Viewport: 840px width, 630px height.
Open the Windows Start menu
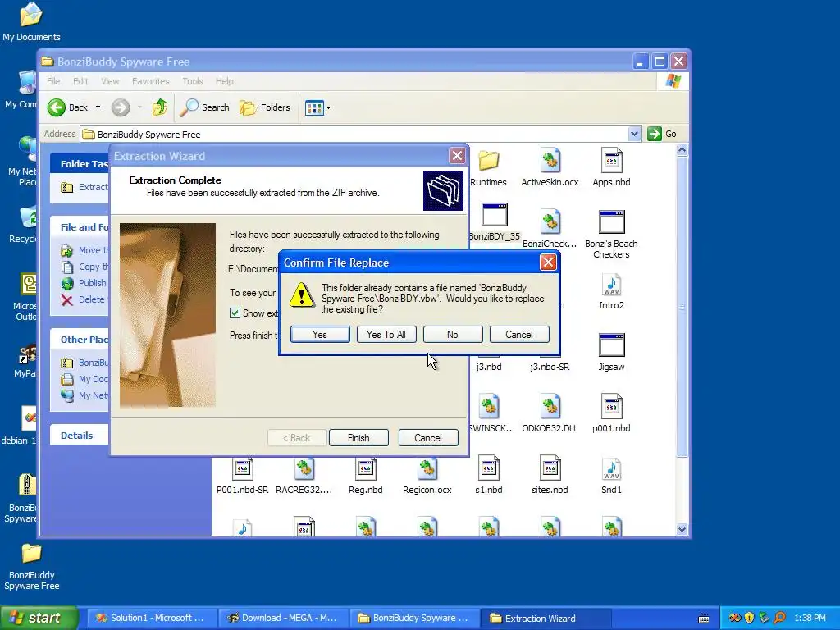(39, 618)
